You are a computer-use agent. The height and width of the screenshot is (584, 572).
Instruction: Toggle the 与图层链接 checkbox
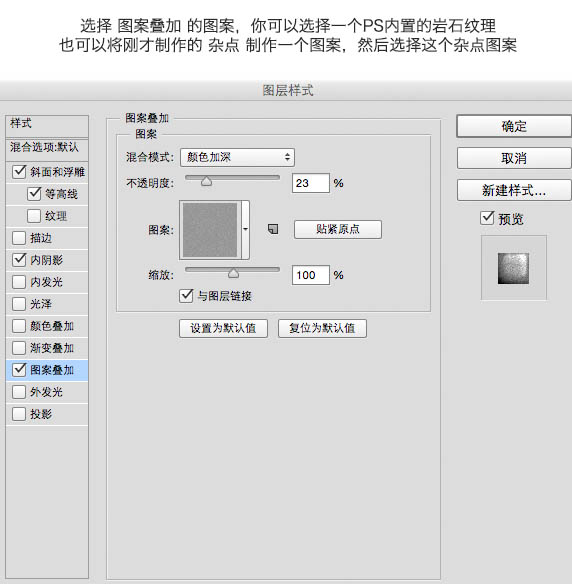[186, 296]
